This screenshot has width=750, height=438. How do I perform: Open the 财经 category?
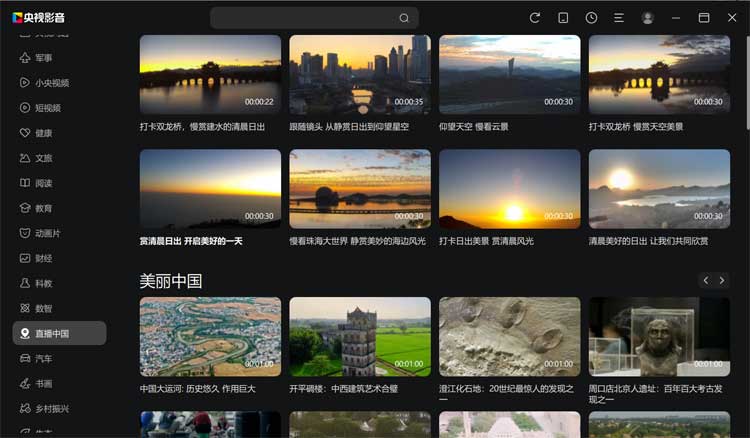click(36, 258)
